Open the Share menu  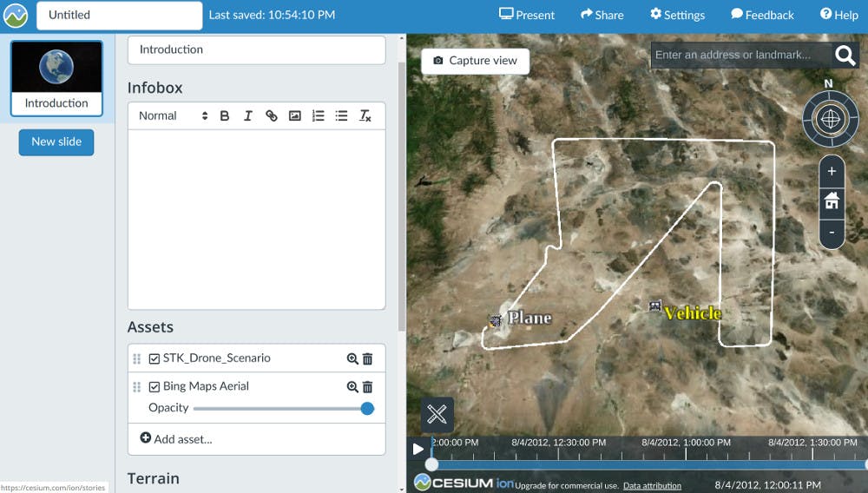click(602, 15)
